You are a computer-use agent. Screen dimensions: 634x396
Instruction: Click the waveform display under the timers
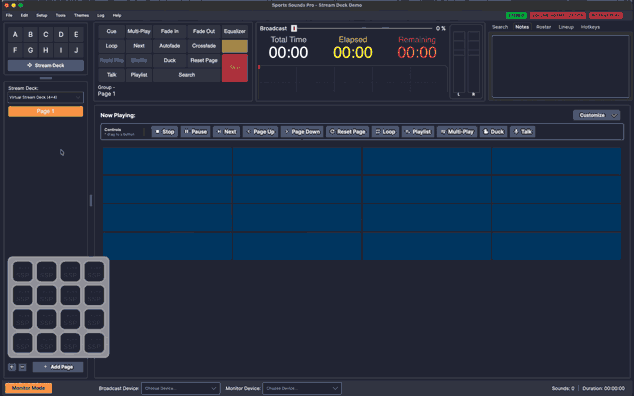[353, 82]
